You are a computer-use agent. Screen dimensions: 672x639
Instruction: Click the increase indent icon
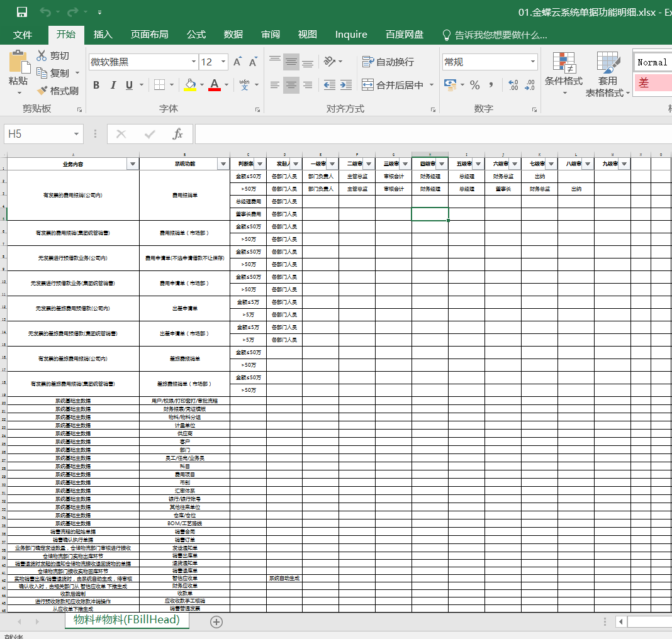[346, 85]
